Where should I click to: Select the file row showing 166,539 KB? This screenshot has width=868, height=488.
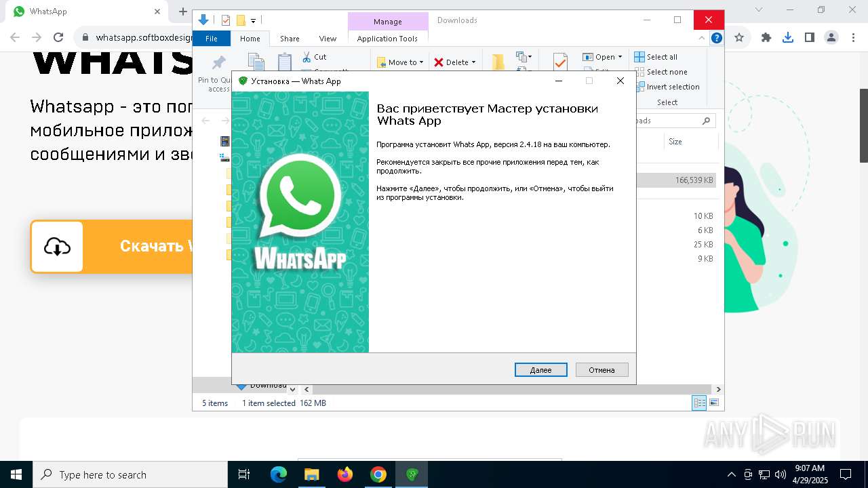[x=677, y=180]
